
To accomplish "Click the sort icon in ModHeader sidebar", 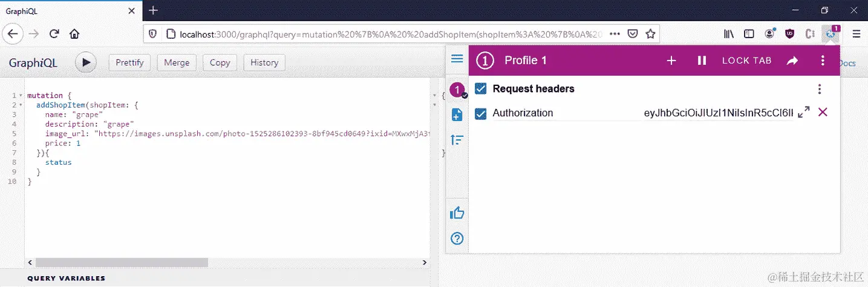I will (x=457, y=140).
